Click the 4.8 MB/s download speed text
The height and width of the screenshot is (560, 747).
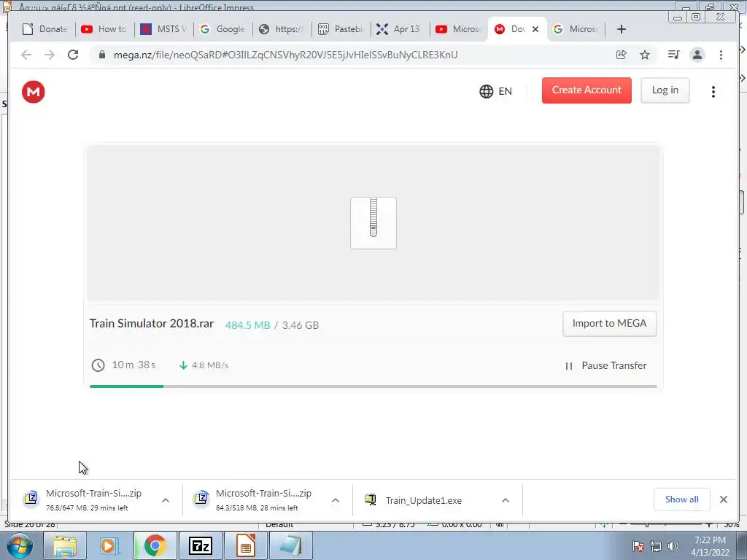tap(210, 365)
